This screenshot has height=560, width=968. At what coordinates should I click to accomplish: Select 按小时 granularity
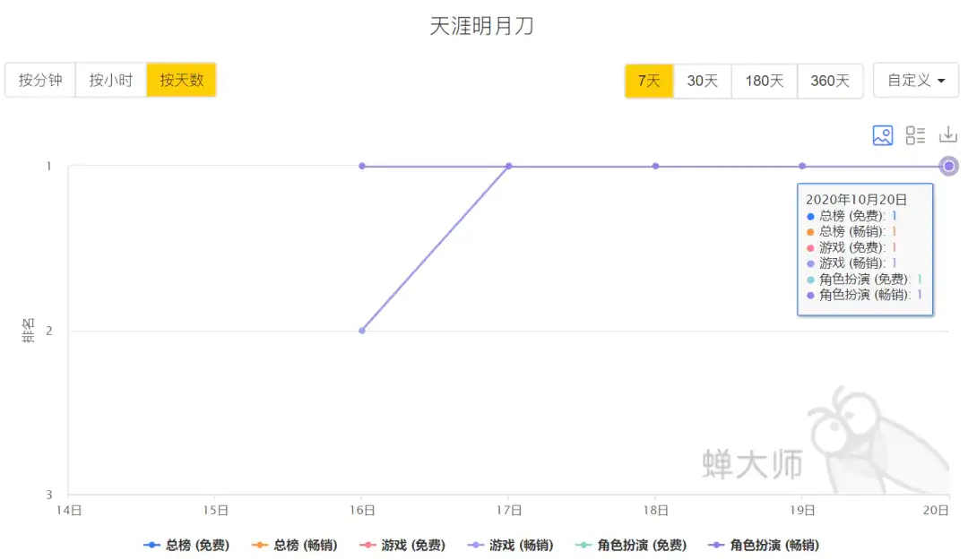tap(111, 80)
